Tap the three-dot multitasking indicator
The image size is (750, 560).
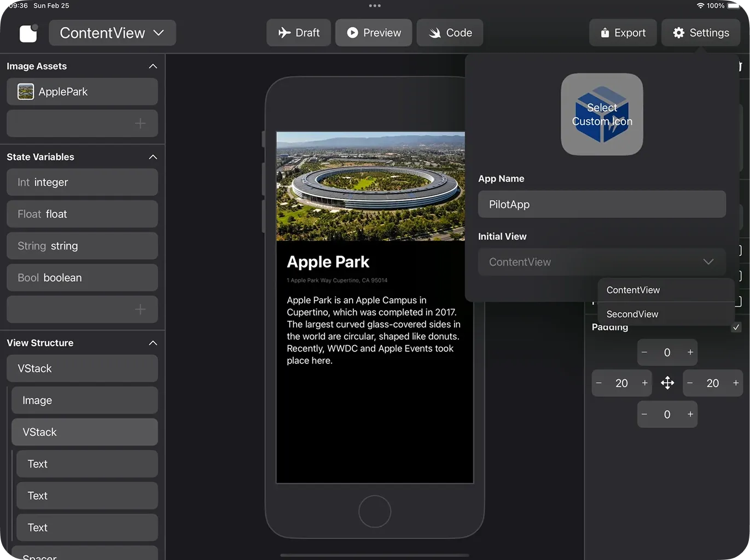click(x=375, y=5)
